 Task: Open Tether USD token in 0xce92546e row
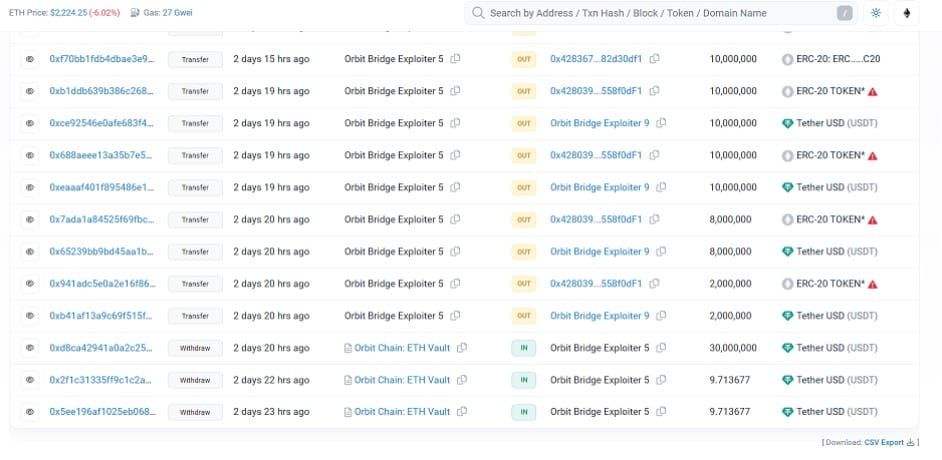(837, 123)
